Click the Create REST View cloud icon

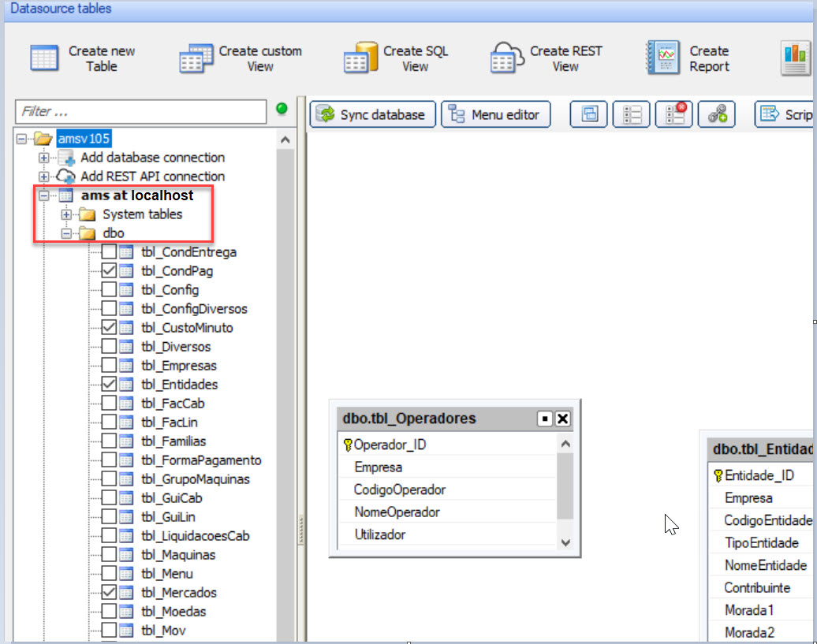(507, 58)
